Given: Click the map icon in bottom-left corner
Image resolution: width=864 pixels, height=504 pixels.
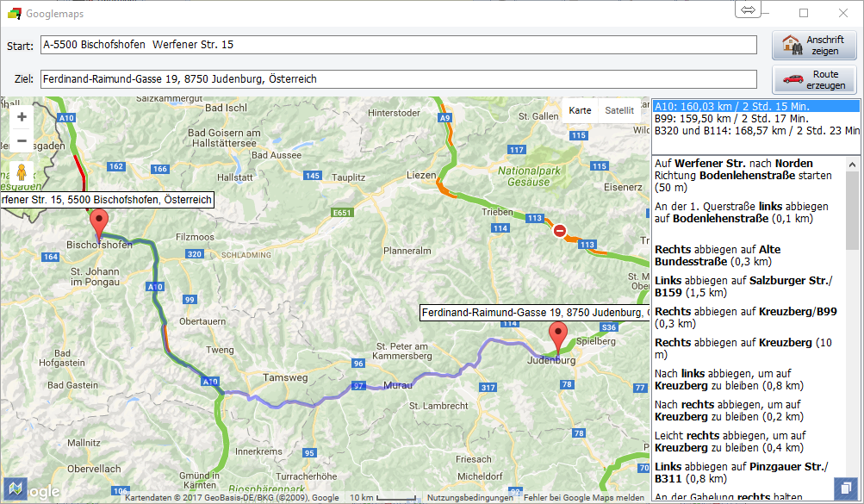Looking at the screenshot, I should click(x=15, y=488).
